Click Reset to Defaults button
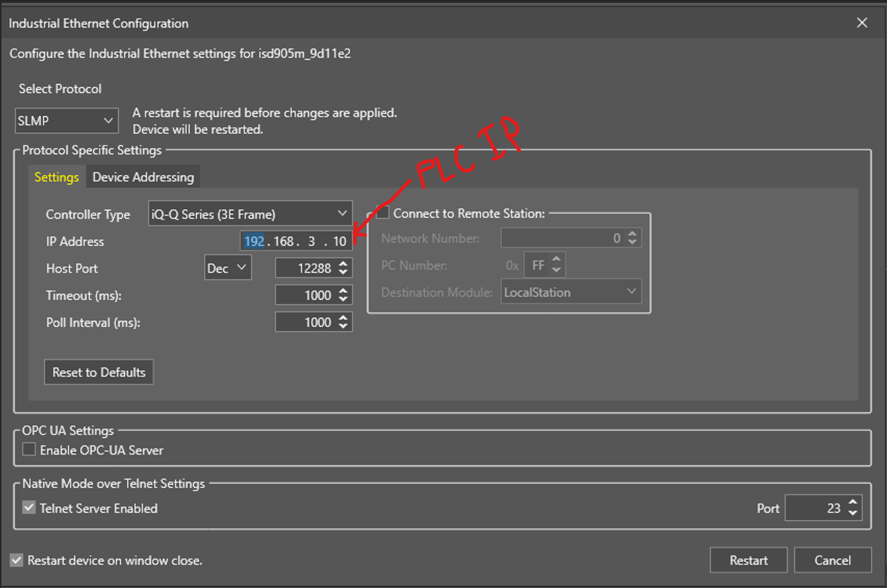This screenshot has width=887, height=588. 99,372
